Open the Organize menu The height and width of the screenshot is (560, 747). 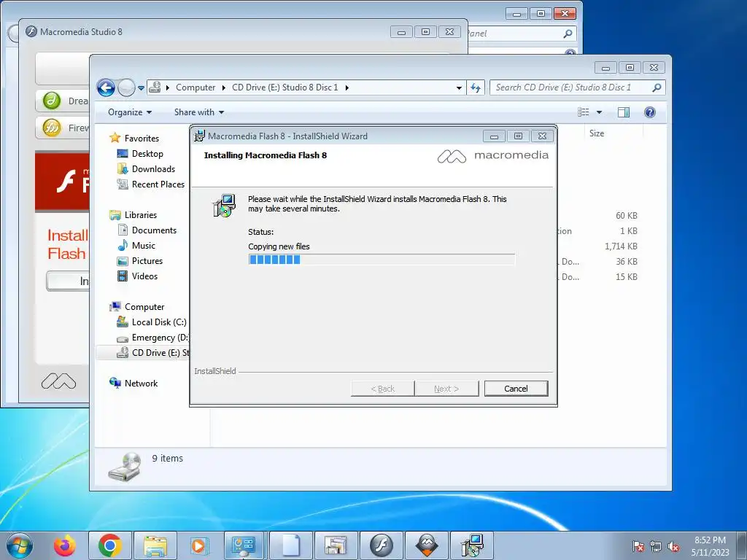point(130,112)
